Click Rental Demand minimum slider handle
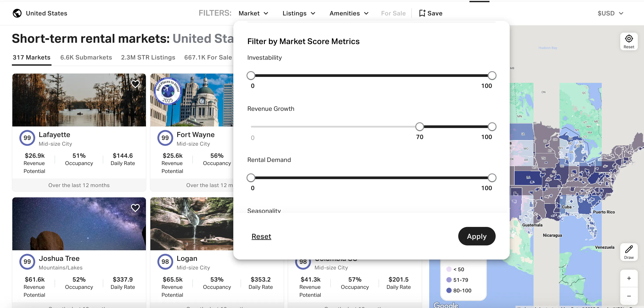Image resolution: width=644 pixels, height=308 pixels. tap(251, 178)
